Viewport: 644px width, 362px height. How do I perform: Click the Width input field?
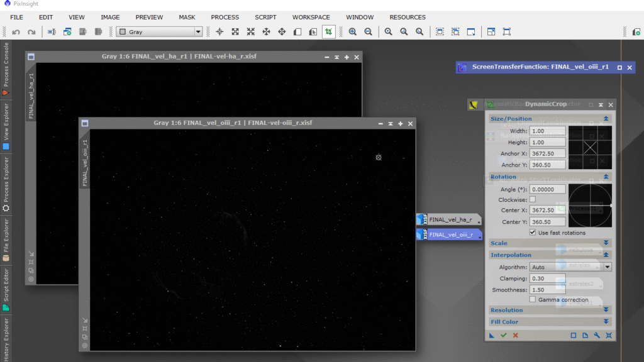(548, 131)
